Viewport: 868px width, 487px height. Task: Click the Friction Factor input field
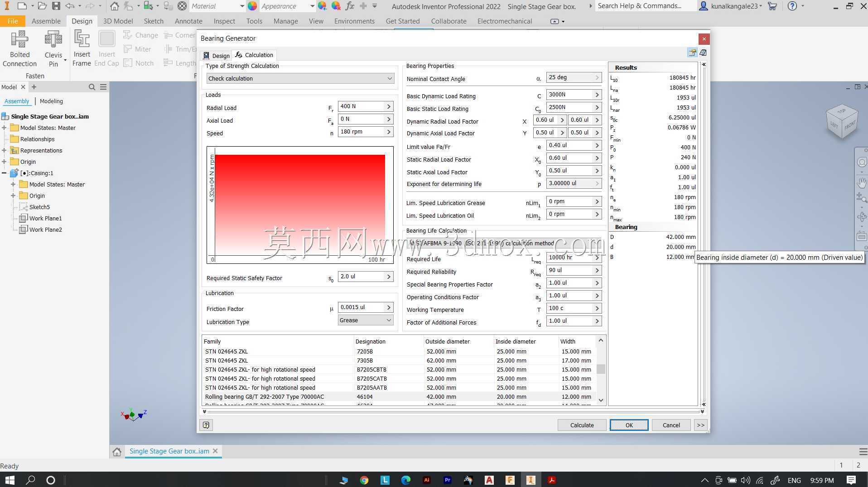pyautogui.click(x=362, y=307)
